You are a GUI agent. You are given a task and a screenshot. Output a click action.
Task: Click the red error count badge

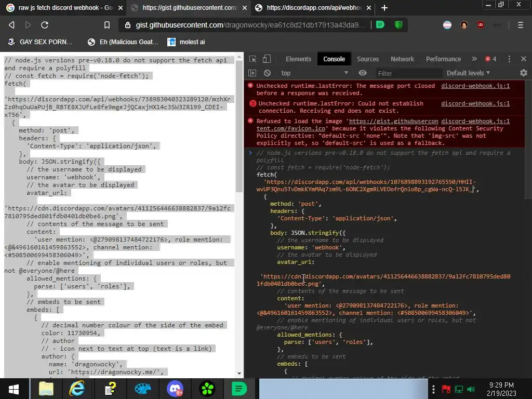coord(490,59)
